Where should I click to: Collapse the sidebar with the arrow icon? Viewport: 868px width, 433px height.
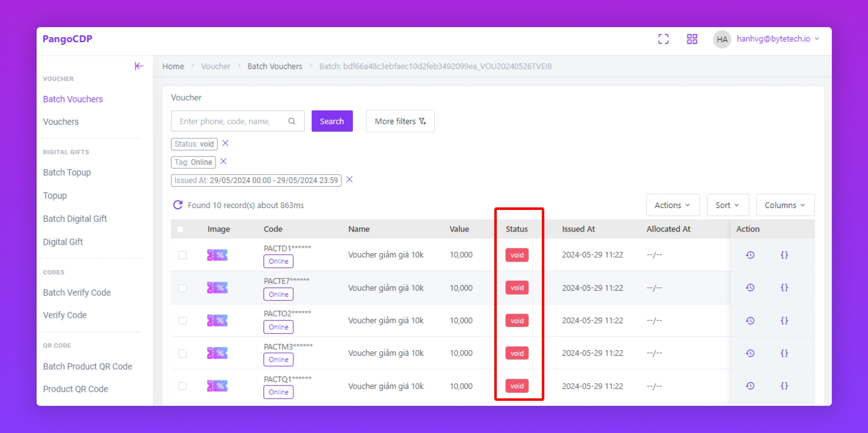pos(139,66)
